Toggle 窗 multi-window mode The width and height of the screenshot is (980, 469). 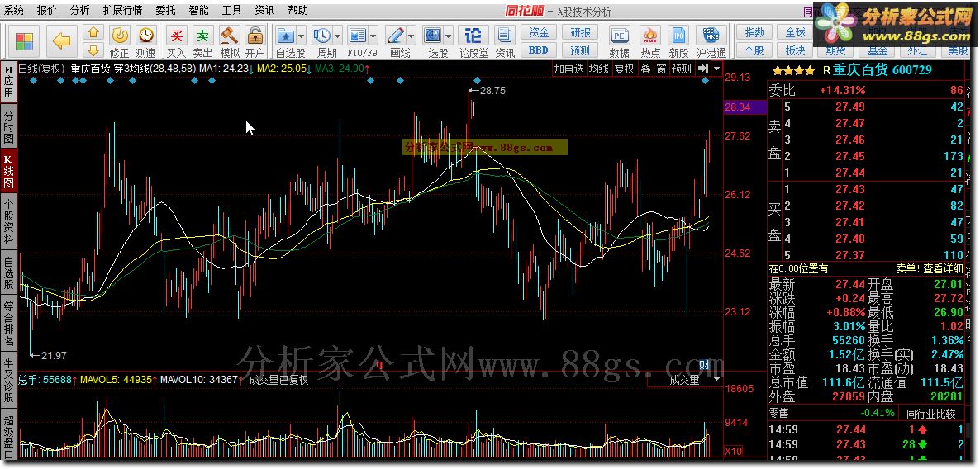[660, 69]
